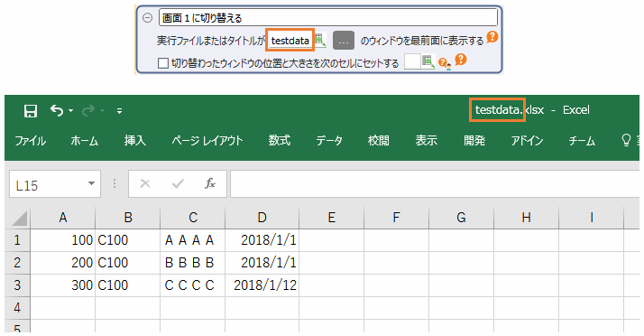Screen dimensions: 644x336
Task: Select column G header
Action: coord(461,218)
